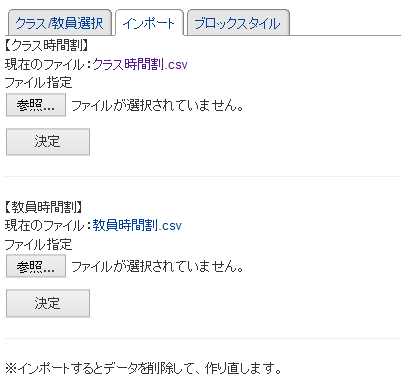Click divider line below クラス時間割 決定 button
The height and width of the screenshot is (387, 401).
coord(203,176)
